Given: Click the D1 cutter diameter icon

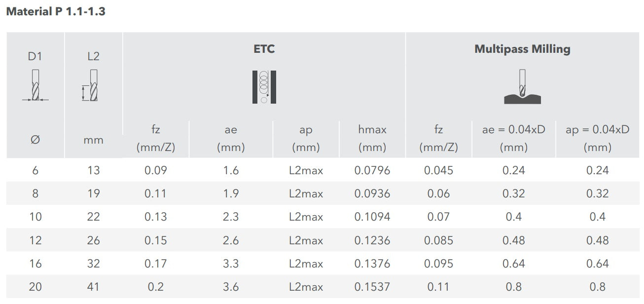Looking at the screenshot, I should (35, 86).
